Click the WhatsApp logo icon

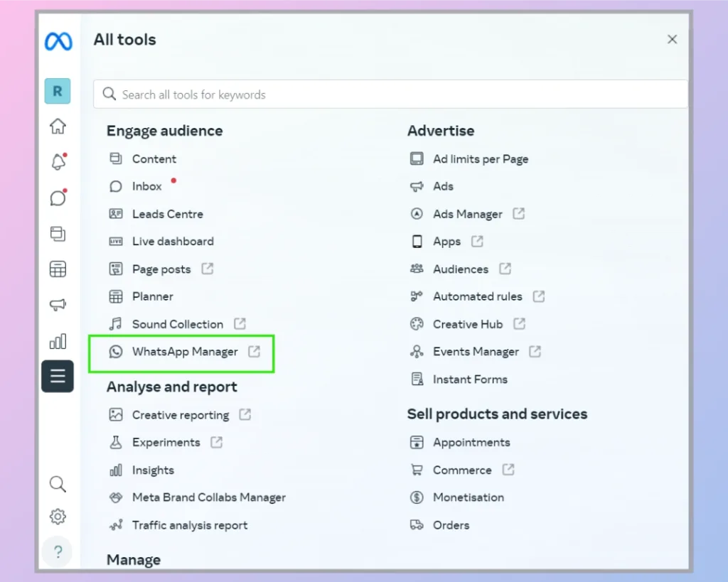(116, 352)
